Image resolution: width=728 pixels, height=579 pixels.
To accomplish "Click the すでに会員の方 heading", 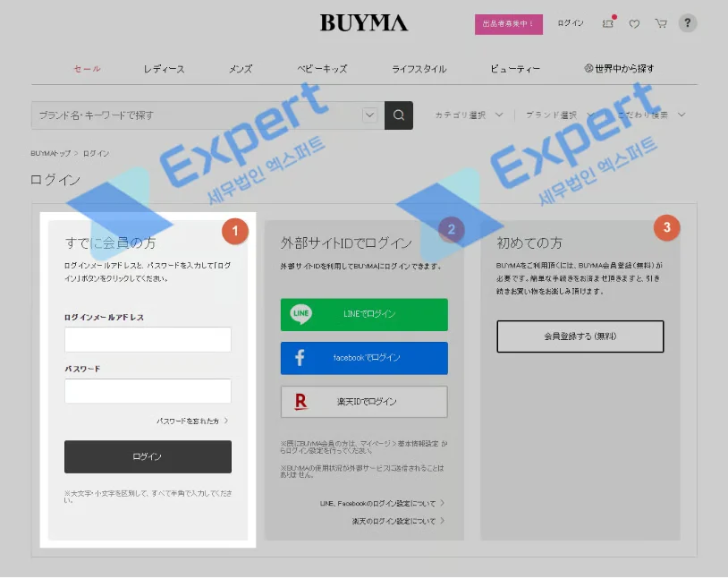I will 111,243.
